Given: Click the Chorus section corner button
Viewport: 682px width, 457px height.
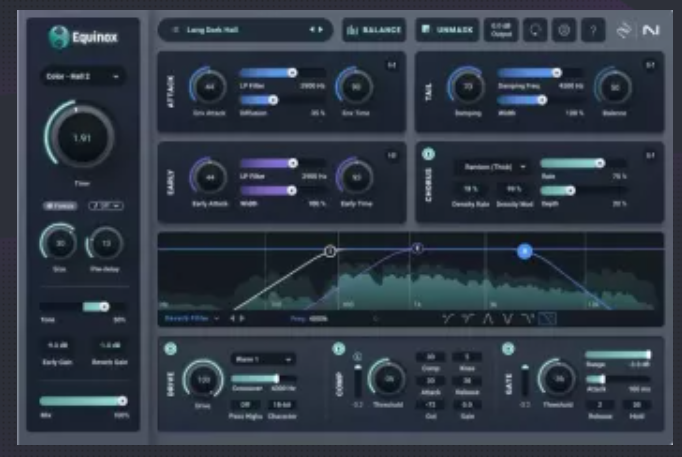Looking at the screenshot, I should click(x=650, y=155).
